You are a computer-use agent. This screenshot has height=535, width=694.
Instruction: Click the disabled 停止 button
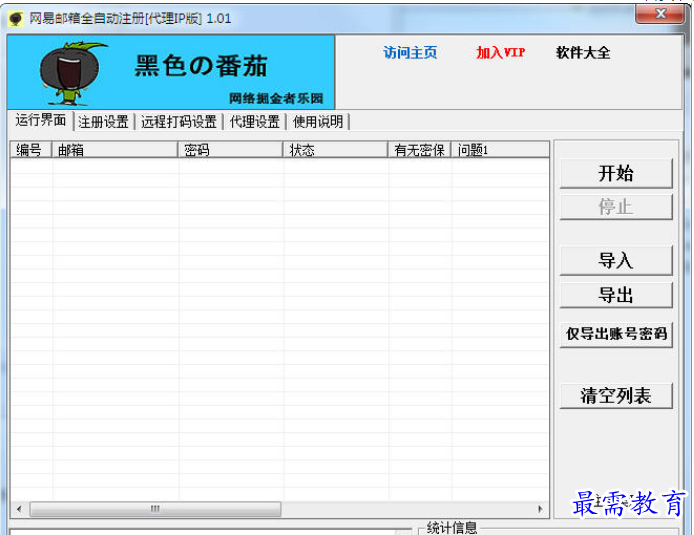click(616, 207)
